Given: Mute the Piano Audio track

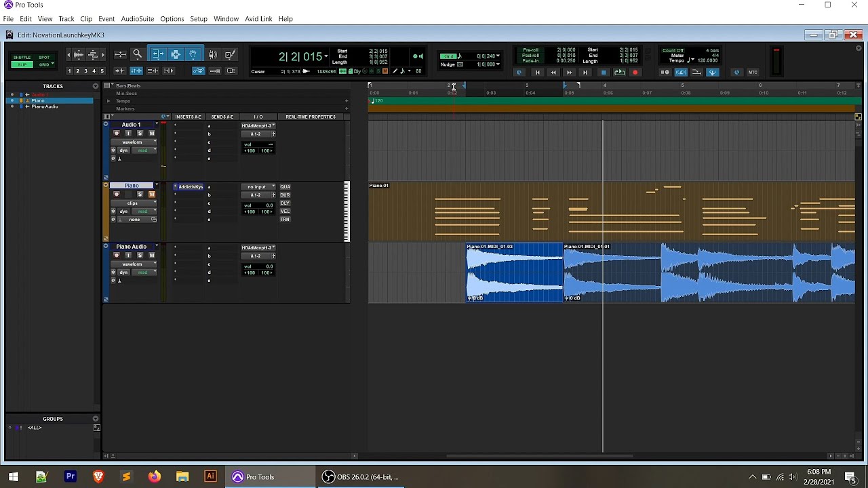Looking at the screenshot, I should [x=151, y=256].
